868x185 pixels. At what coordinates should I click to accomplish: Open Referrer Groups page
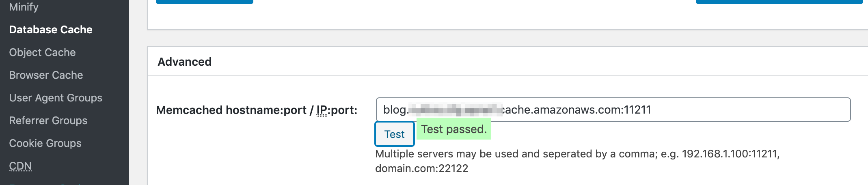pos(48,120)
